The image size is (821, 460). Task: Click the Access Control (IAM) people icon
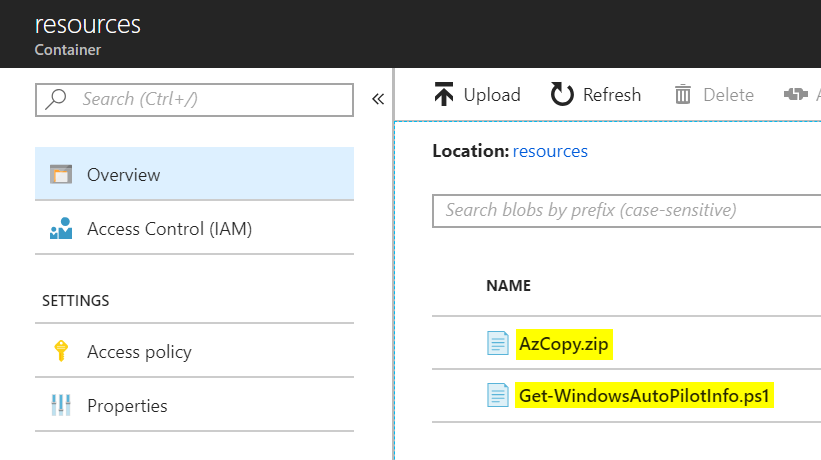pos(61,229)
